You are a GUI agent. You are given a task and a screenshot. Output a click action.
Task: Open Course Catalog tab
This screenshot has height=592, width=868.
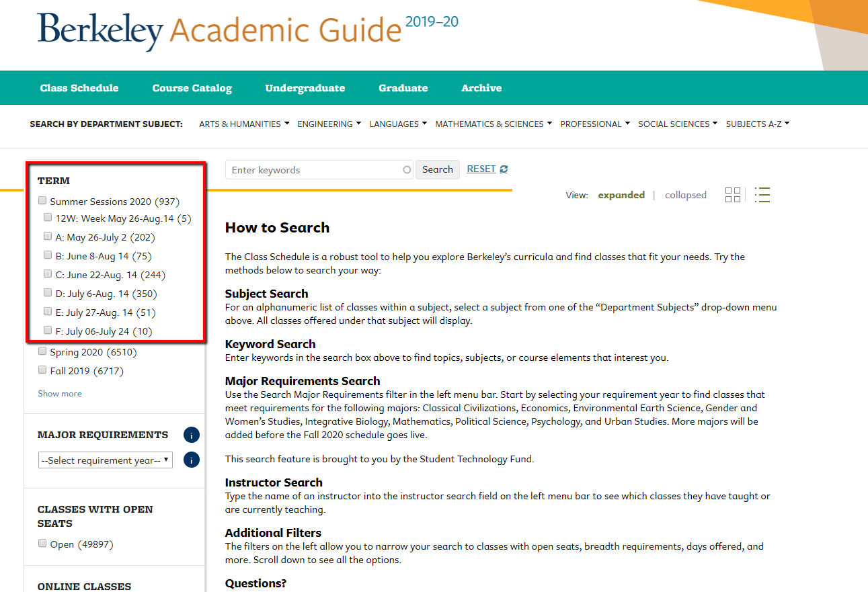tap(192, 88)
